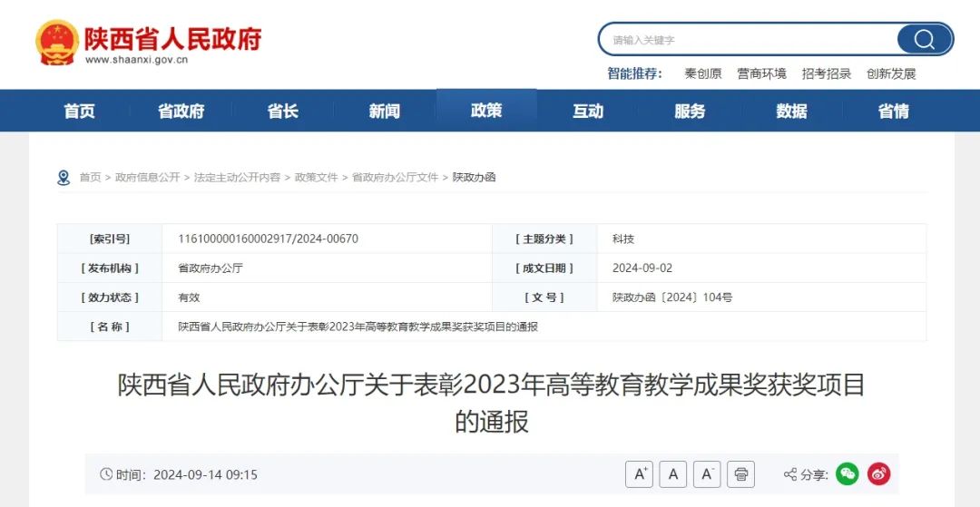Open the 互动 navigation tab
Viewport: 980px width, 507px height.
(x=588, y=112)
